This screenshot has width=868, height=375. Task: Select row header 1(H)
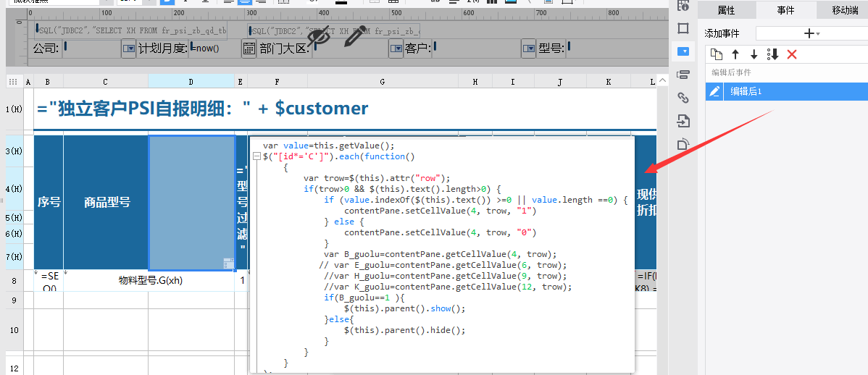click(14, 109)
